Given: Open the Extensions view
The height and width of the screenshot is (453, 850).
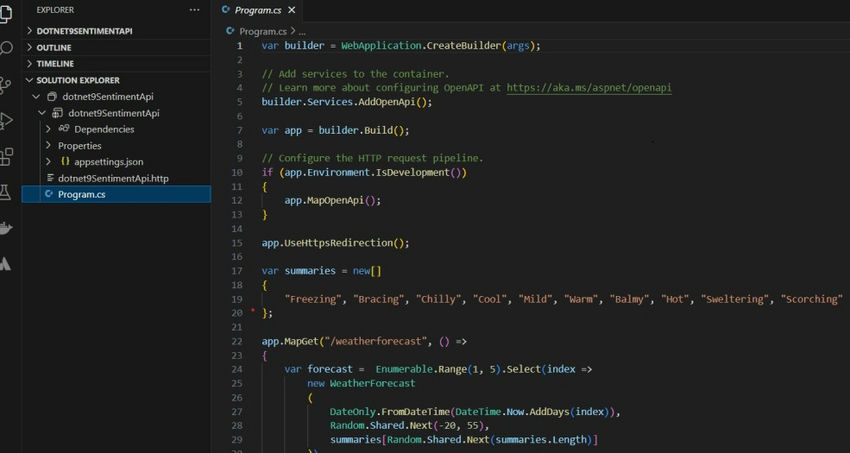Looking at the screenshot, I should pyautogui.click(x=6, y=157).
